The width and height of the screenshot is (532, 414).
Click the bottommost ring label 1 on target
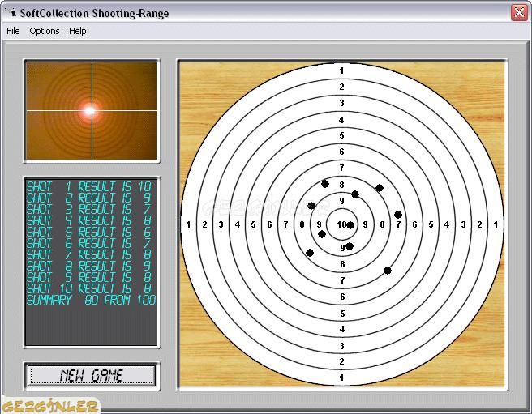(341, 378)
